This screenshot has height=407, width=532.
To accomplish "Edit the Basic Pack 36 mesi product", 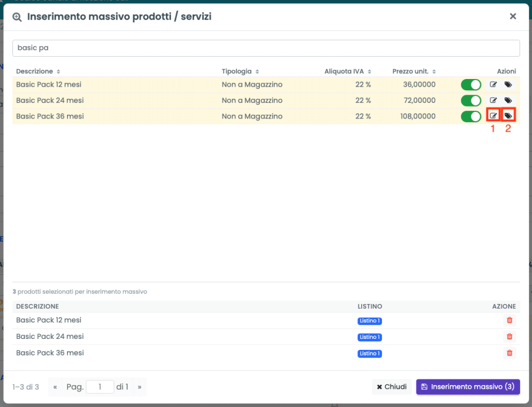I will [494, 116].
